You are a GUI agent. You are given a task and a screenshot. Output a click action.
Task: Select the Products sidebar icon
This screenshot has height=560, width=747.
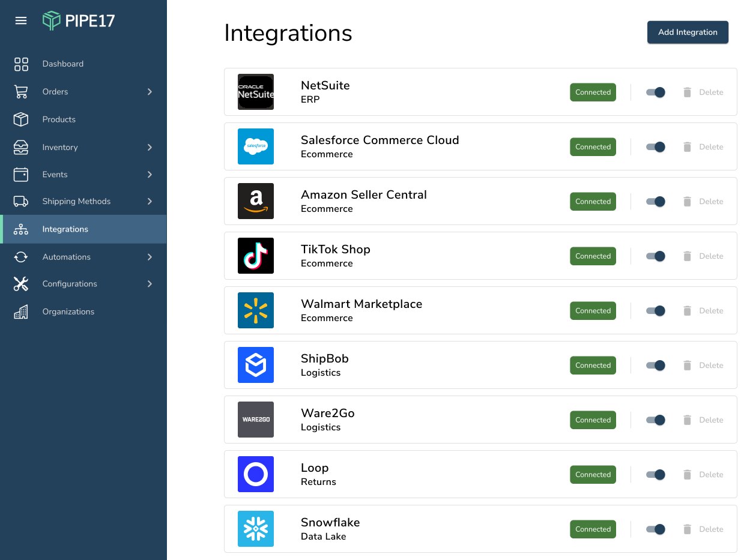click(21, 119)
